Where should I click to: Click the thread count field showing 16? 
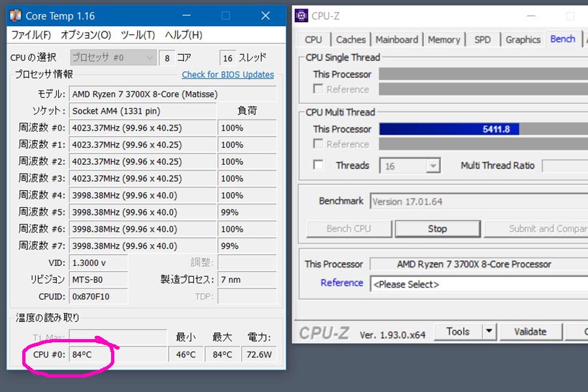pos(228,58)
